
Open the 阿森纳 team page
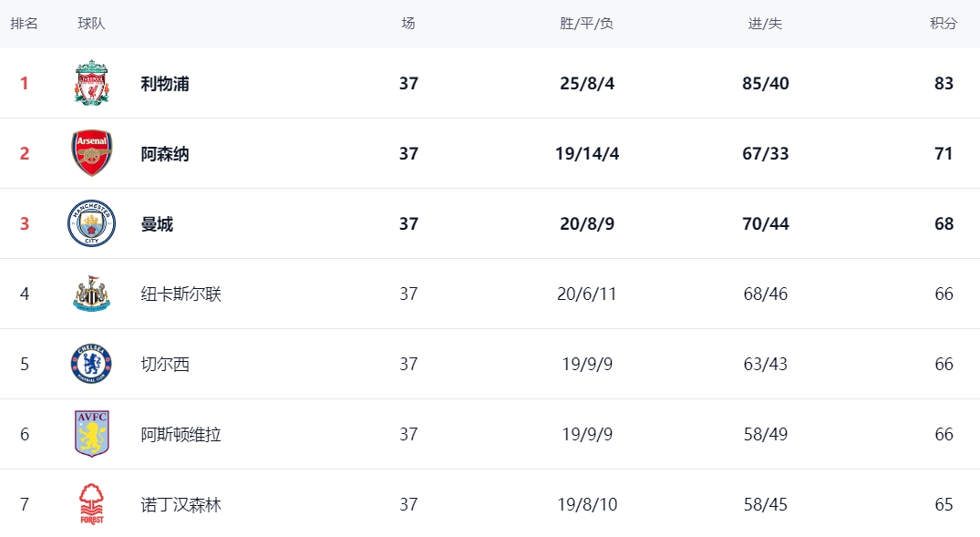click(165, 154)
